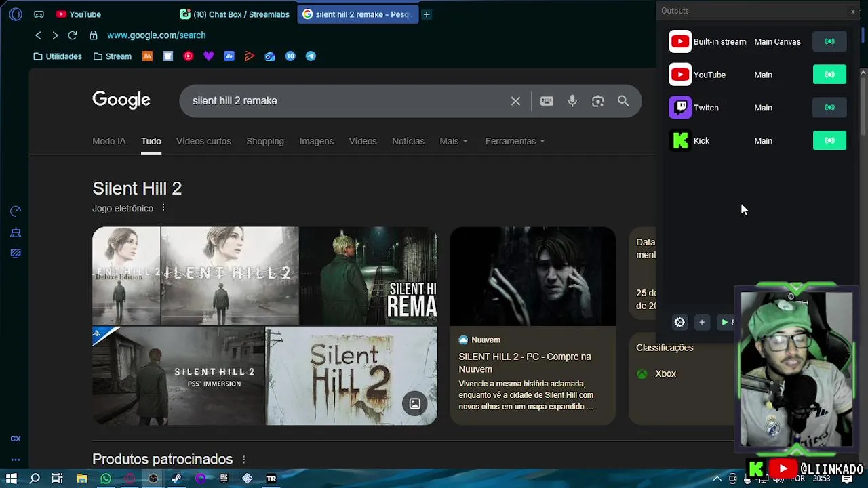The width and height of the screenshot is (868, 488).
Task: Open Outputs panel settings gear
Action: pyautogui.click(x=679, y=323)
